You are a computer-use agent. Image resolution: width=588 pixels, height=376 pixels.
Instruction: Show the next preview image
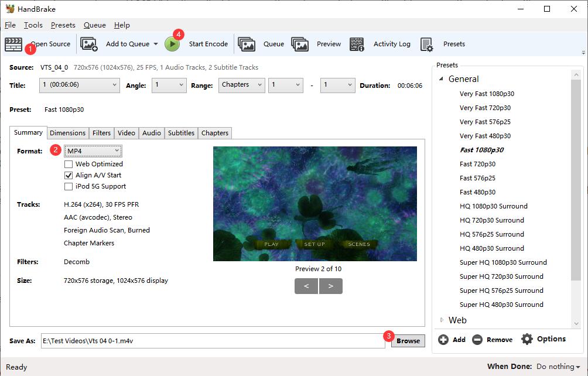(x=331, y=286)
